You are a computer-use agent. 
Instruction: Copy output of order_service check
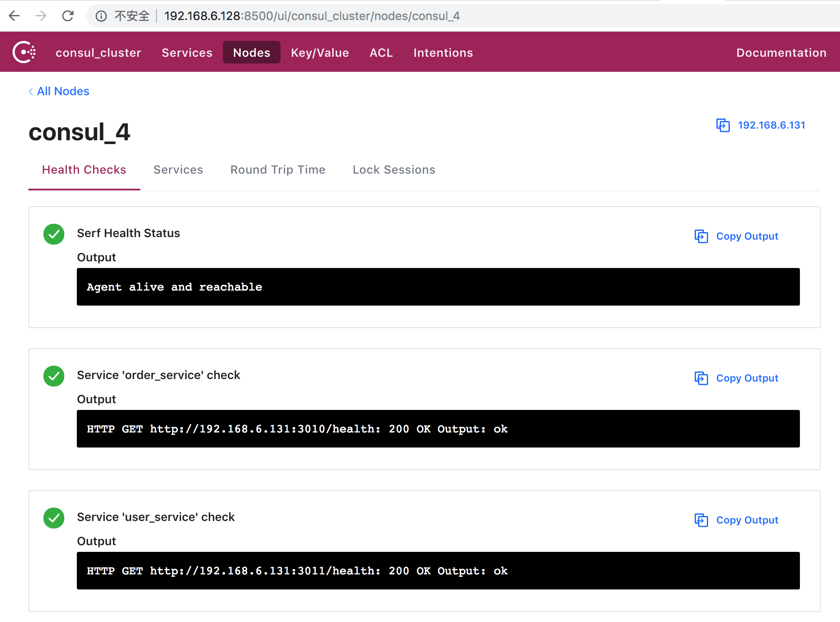(736, 378)
